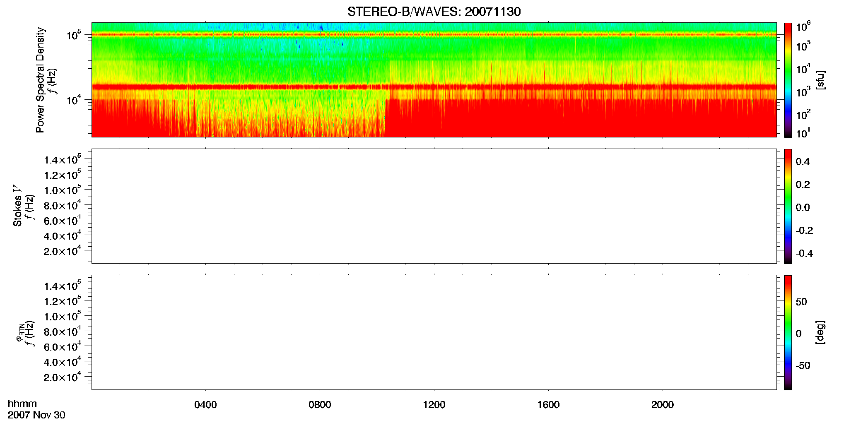Click inside the empty Stokes V panel
Image resolution: width=868 pixels, height=447 pixels.
(x=434, y=206)
